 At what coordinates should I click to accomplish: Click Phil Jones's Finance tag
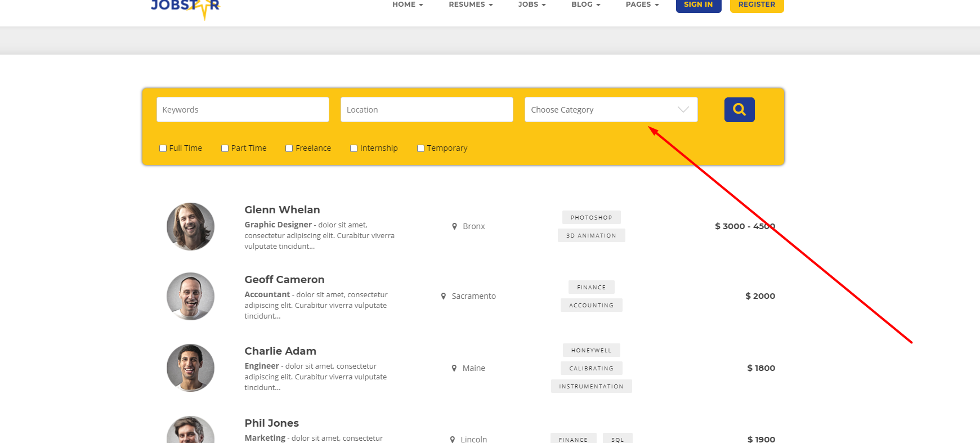[573, 439]
